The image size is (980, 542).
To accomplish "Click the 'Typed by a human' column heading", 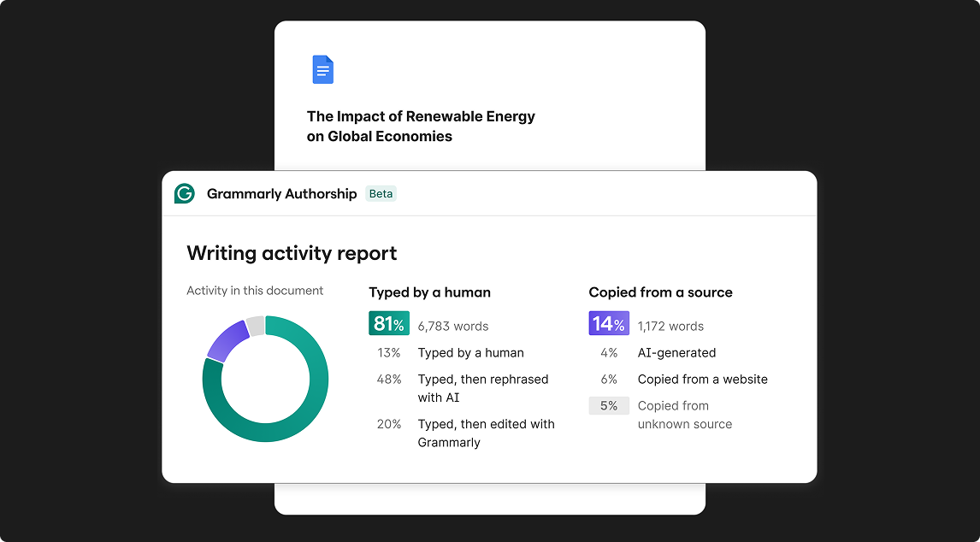I will pos(429,292).
